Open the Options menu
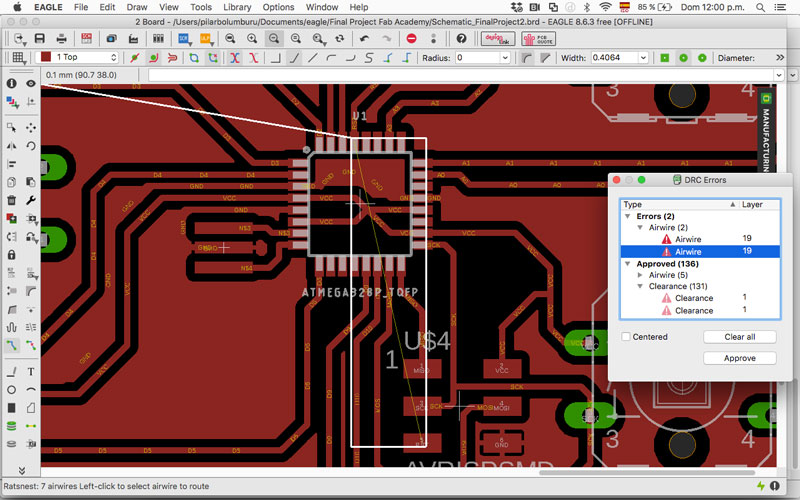 (x=278, y=7)
